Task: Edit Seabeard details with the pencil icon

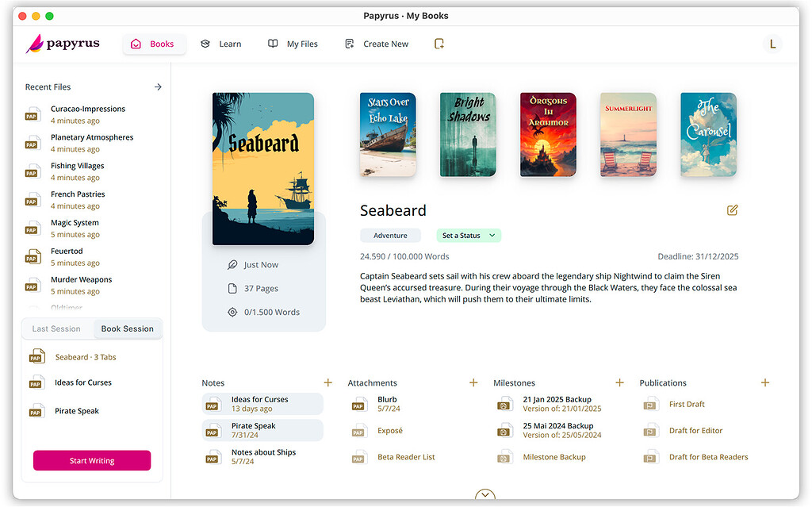Action: 732,210
